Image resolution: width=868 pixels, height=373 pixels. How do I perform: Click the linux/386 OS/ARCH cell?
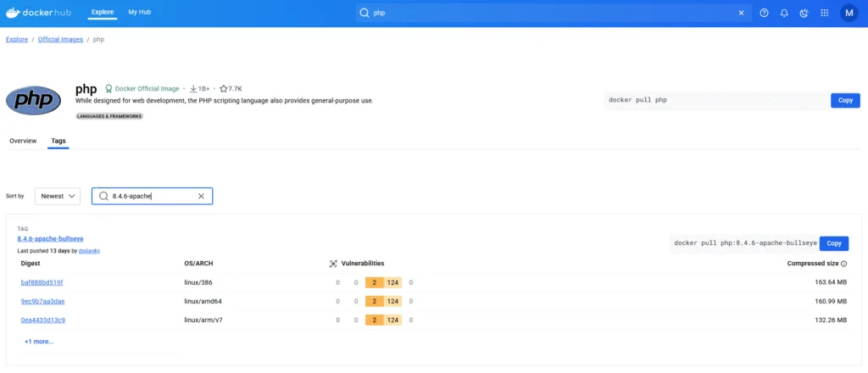click(x=198, y=282)
